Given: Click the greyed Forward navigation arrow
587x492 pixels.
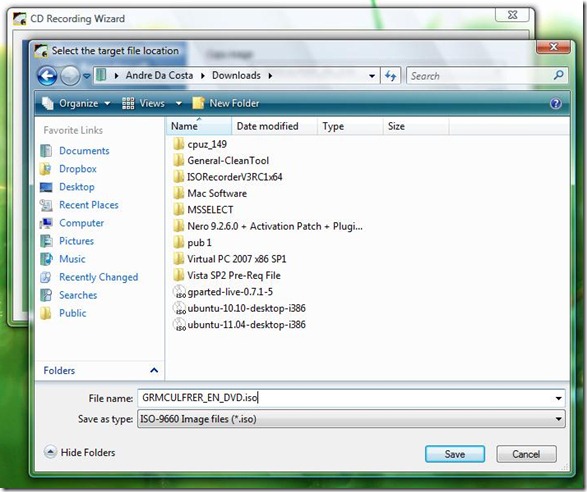Looking at the screenshot, I should point(70,76).
